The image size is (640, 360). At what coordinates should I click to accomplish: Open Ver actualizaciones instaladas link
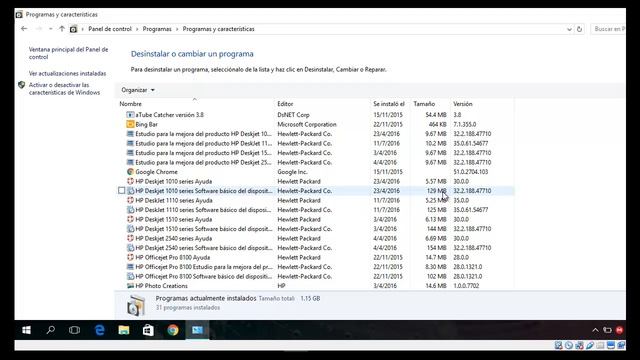[67, 73]
